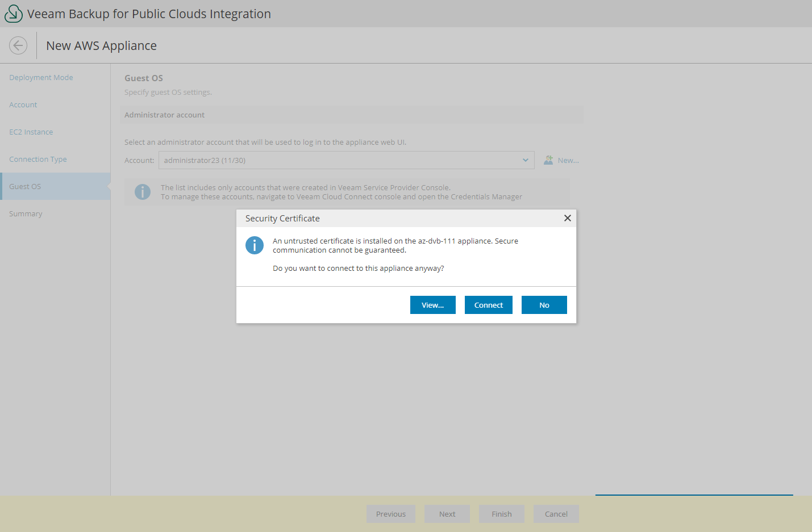The width and height of the screenshot is (812, 532).
Task: Click the Veeam Backup logo icon
Action: pos(13,13)
